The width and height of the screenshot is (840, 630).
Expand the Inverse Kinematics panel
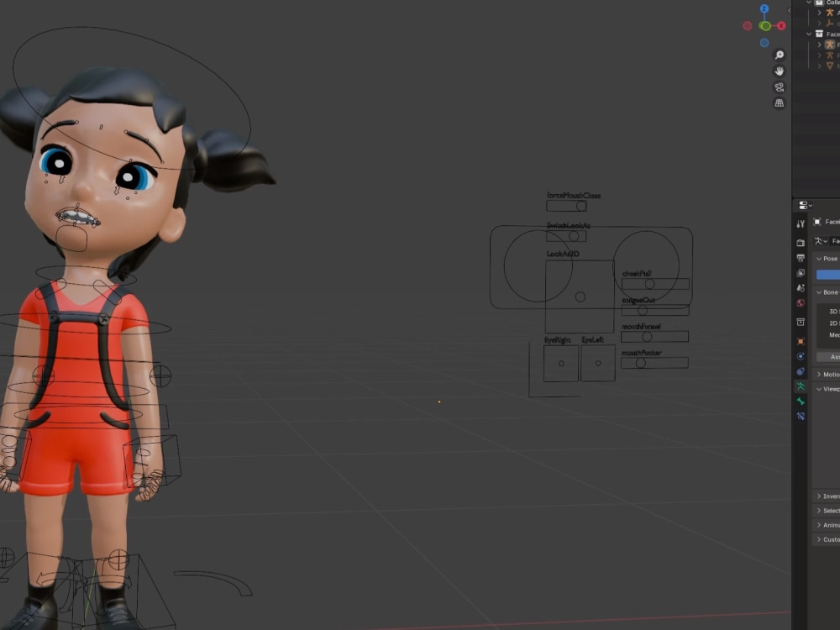tap(819, 496)
